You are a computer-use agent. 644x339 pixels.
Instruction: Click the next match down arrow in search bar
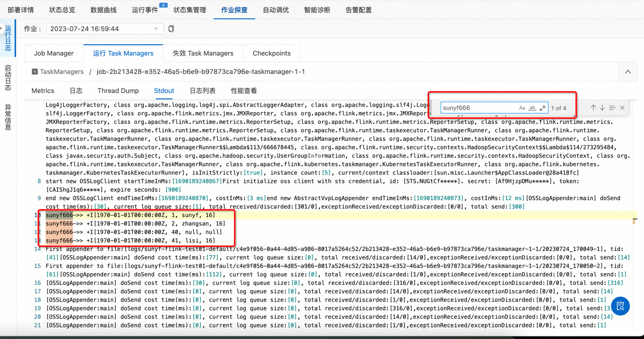(x=602, y=108)
